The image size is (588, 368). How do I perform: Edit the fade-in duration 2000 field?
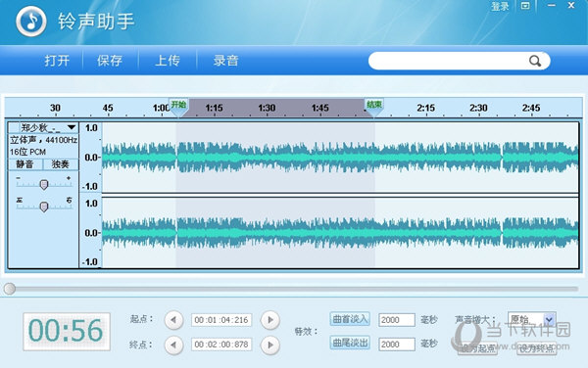(397, 320)
